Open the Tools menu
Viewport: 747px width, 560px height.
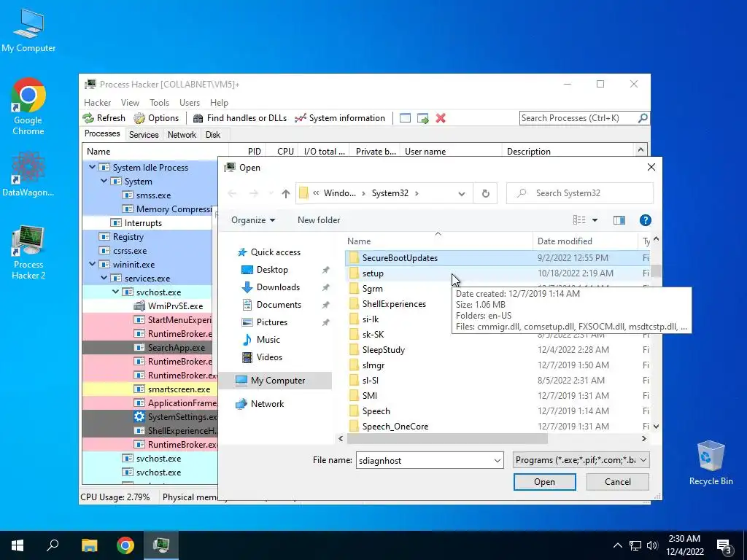pyautogui.click(x=159, y=102)
